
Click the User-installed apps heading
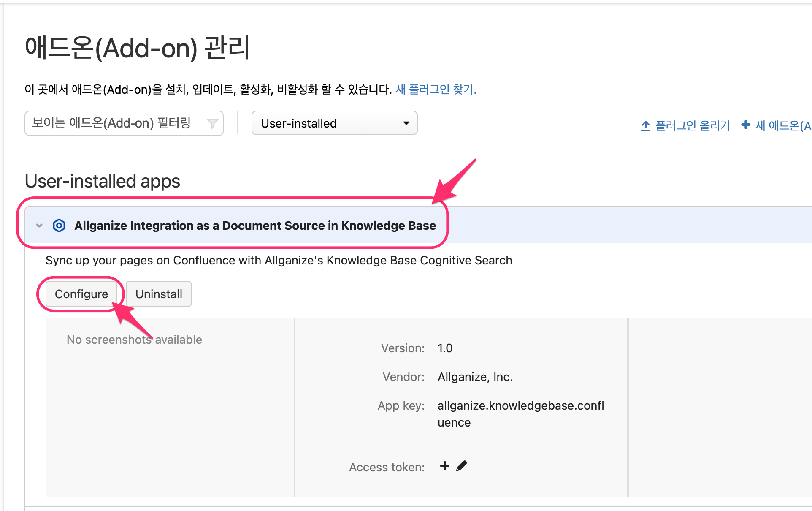103,181
